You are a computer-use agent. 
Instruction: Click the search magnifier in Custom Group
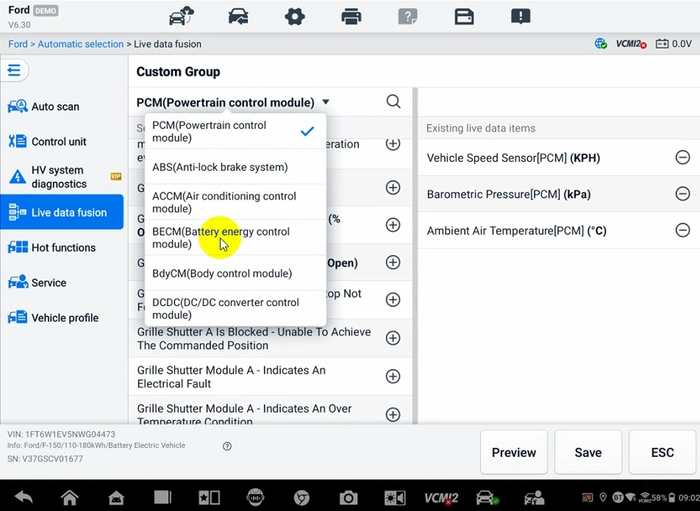click(393, 102)
